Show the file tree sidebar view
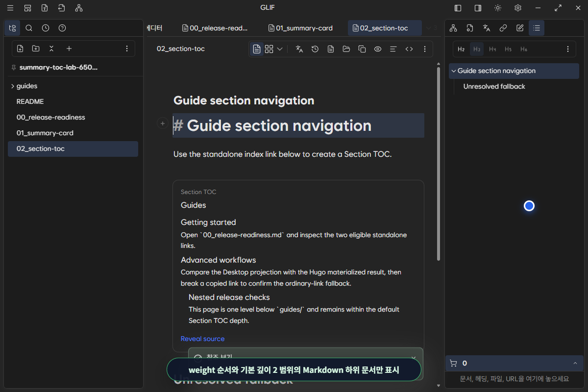 pos(12,28)
